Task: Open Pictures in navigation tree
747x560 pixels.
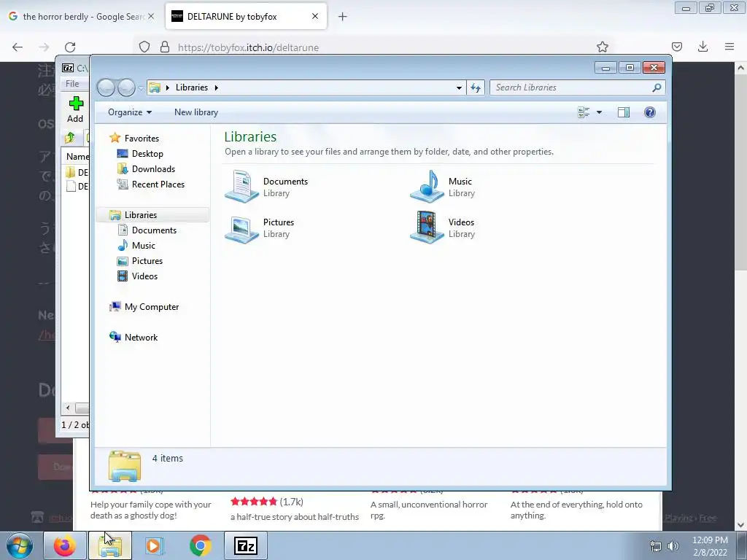Action: click(147, 261)
